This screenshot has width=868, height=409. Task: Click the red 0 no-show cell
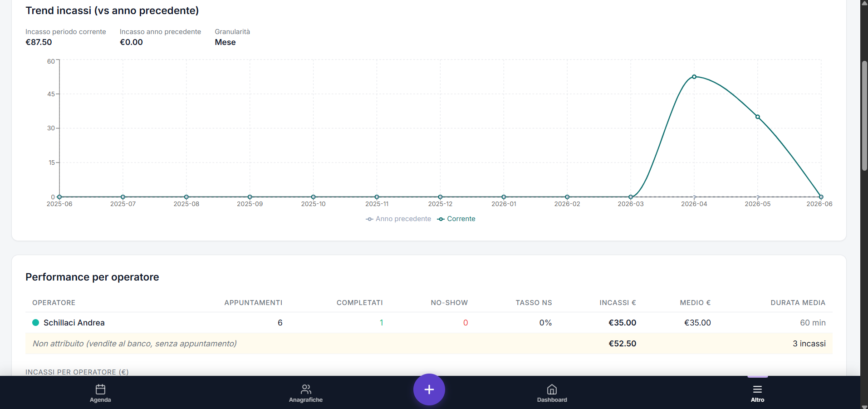click(x=466, y=323)
